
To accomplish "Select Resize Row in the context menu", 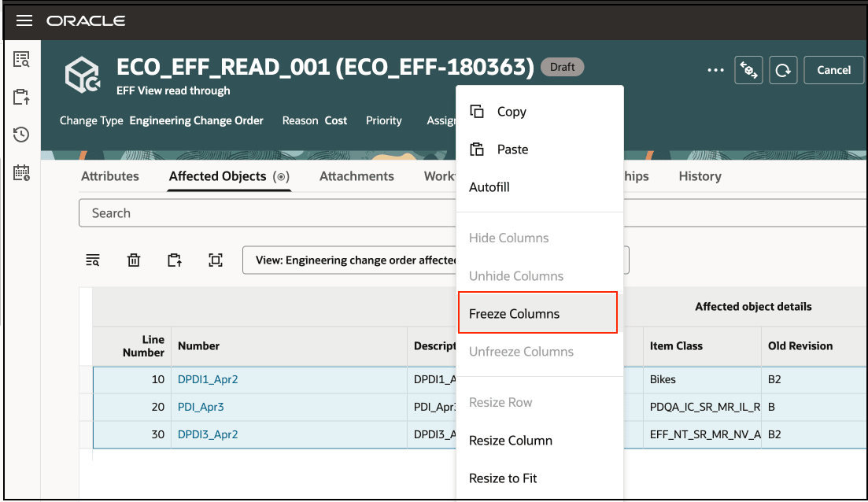I will tap(540, 402).
